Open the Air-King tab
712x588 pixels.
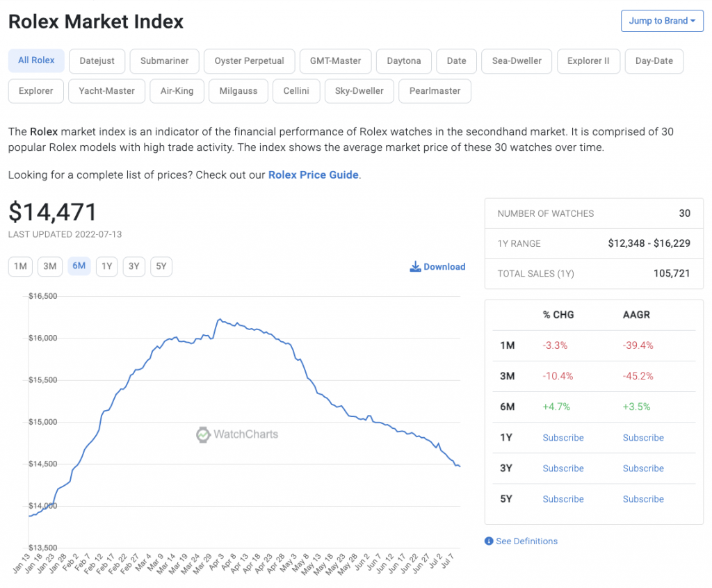point(177,91)
